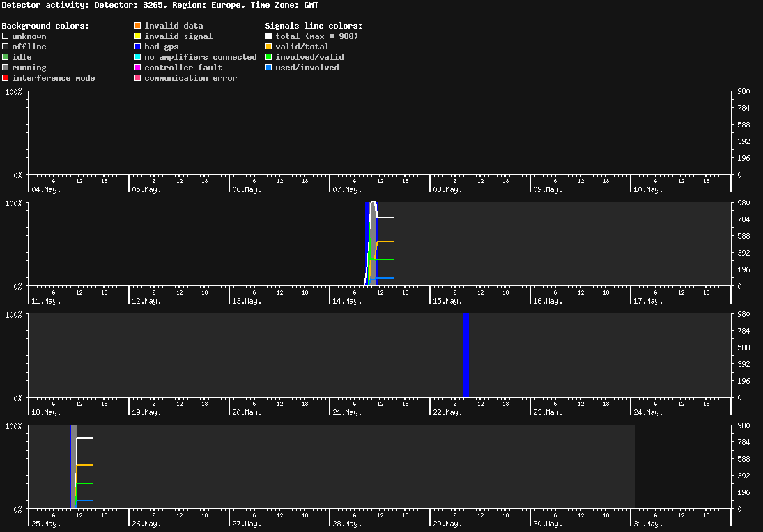The width and height of the screenshot is (763, 532).
Task: Click the 'interference mode' legend label
Action: pyautogui.click(x=54, y=78)
